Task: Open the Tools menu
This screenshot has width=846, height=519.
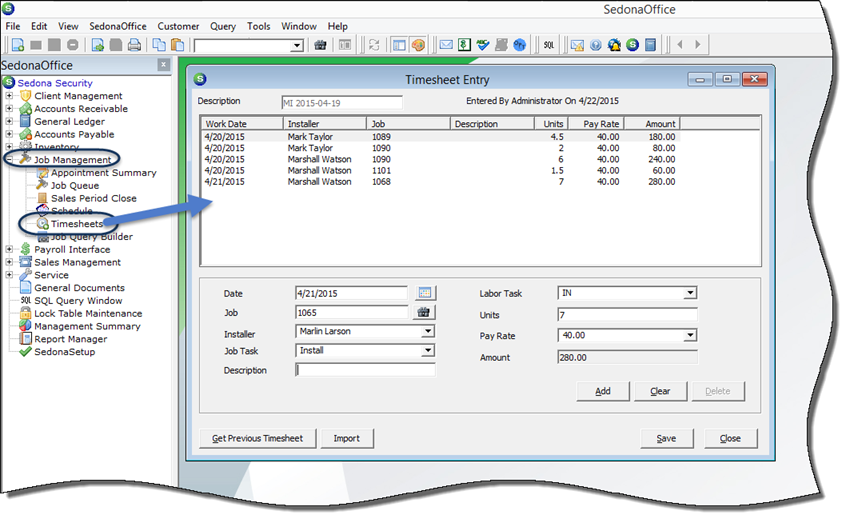Action: point(258,26)
